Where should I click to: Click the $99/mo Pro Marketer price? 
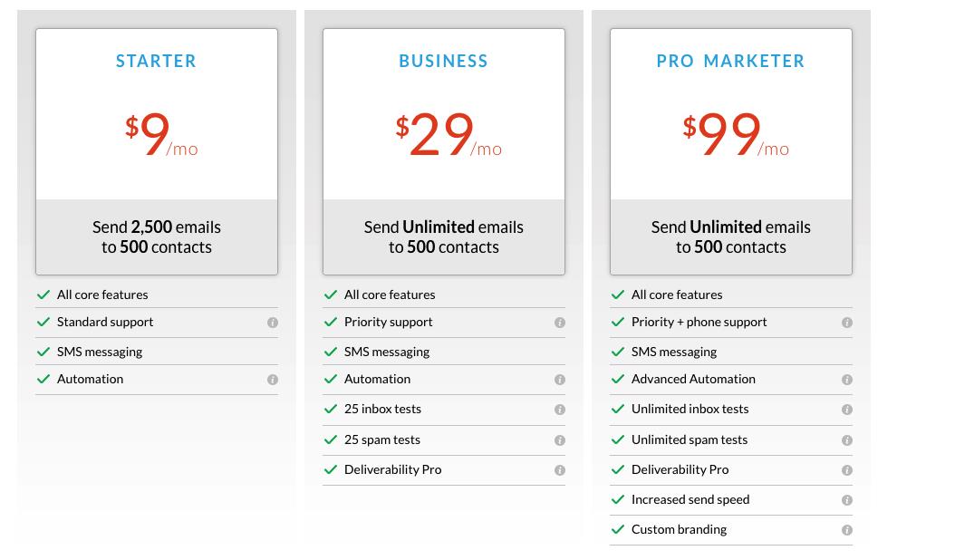(736, 135)
